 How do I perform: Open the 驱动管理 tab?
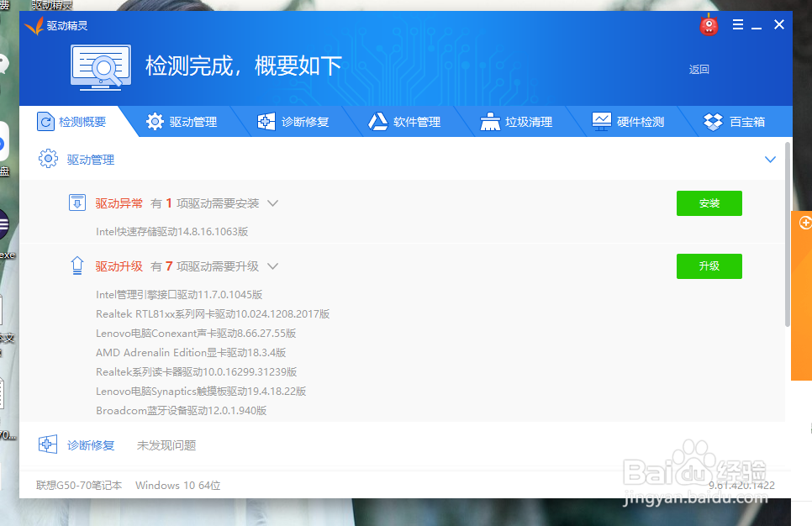point(182,122)
